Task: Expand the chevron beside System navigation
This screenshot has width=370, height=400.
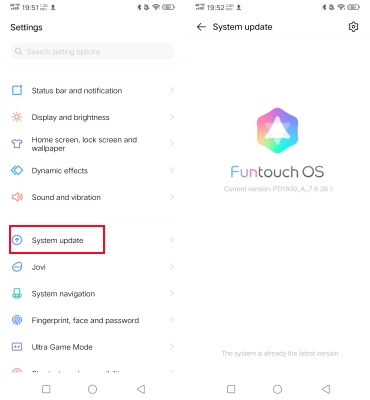Action: (172, 293)
